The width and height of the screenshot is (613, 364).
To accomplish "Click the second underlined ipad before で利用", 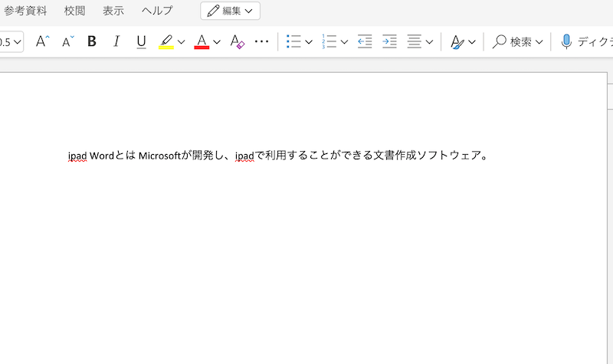I will click(x=244, y=156).
